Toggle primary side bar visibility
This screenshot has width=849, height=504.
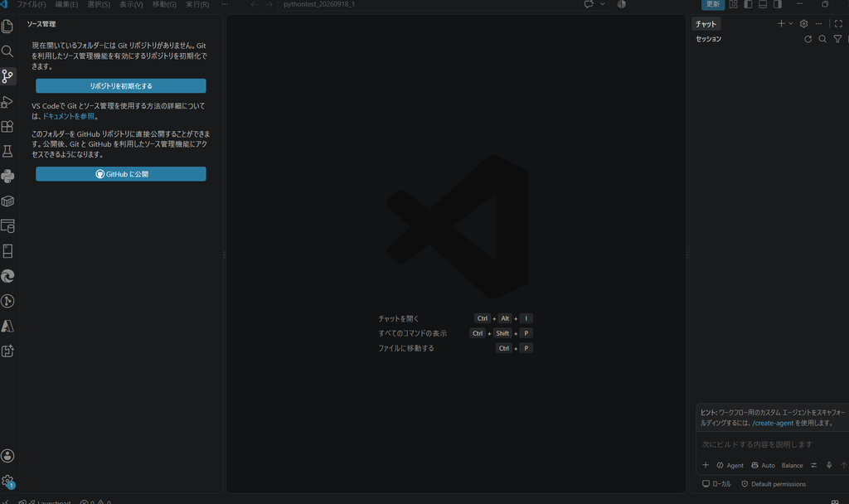pyautogui.click(x=748, y=4)
